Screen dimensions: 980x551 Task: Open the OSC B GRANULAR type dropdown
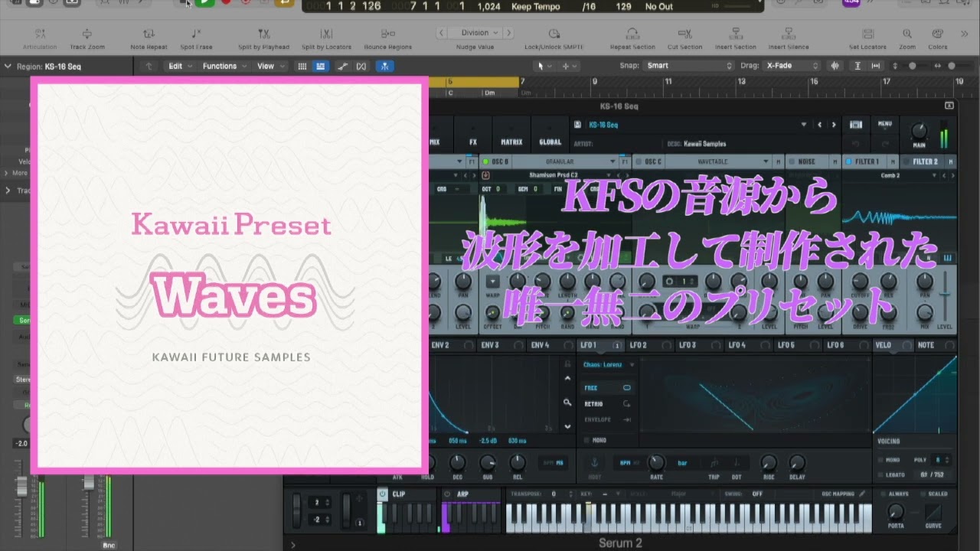pyautogui.click(x=566, y=161)
